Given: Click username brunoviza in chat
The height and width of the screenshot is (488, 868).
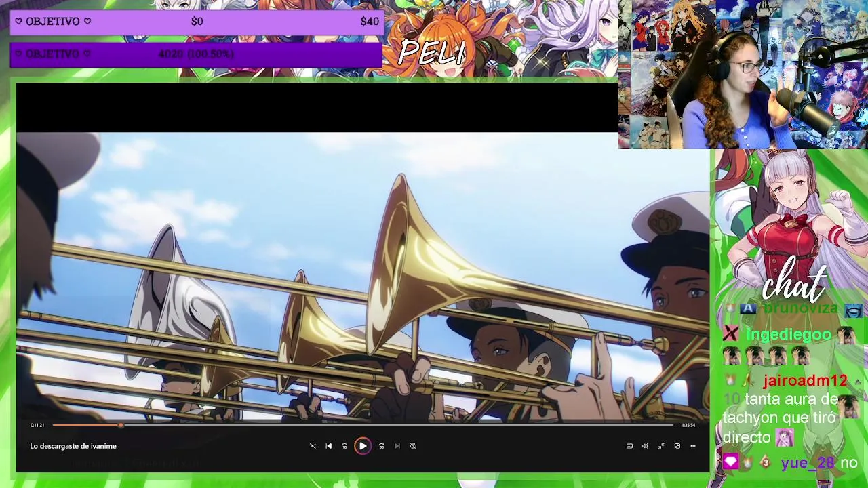Looking at the screenshot, I should tap(801, 308).
